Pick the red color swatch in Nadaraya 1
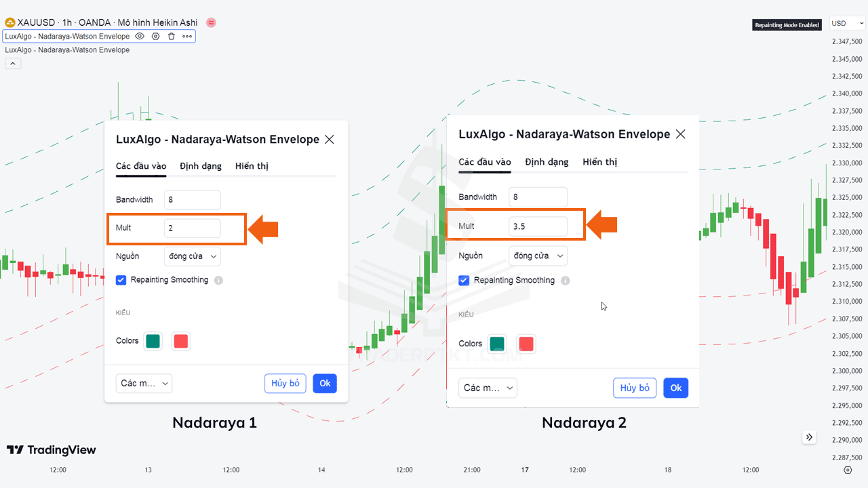 [180, 341]
